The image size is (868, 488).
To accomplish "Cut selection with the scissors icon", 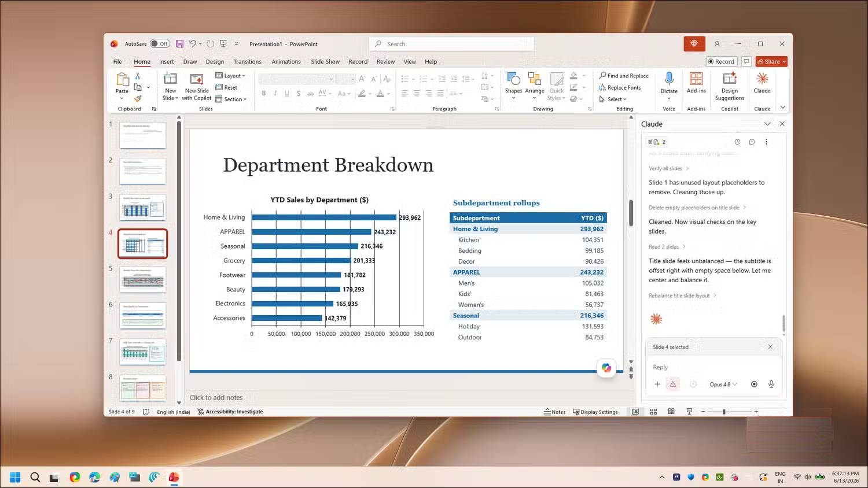I will click(138, 76).
